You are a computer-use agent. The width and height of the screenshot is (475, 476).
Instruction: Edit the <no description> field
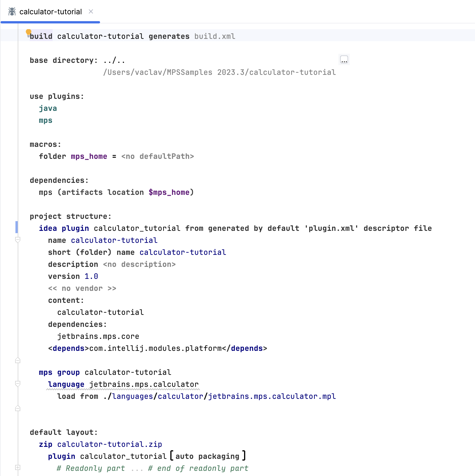pyautogui.click(x=139, y=264)
